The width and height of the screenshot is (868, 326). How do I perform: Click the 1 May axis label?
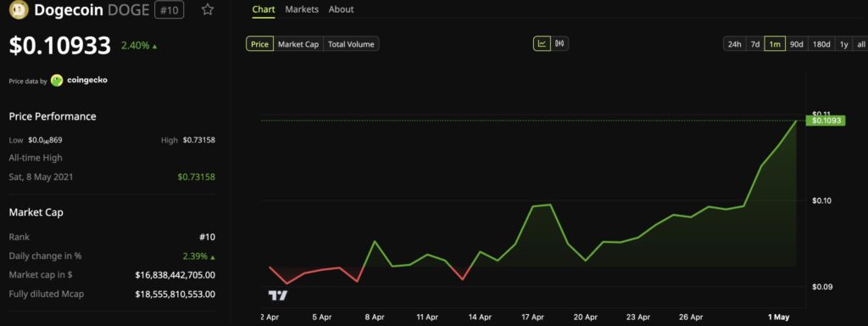[778, 318]
